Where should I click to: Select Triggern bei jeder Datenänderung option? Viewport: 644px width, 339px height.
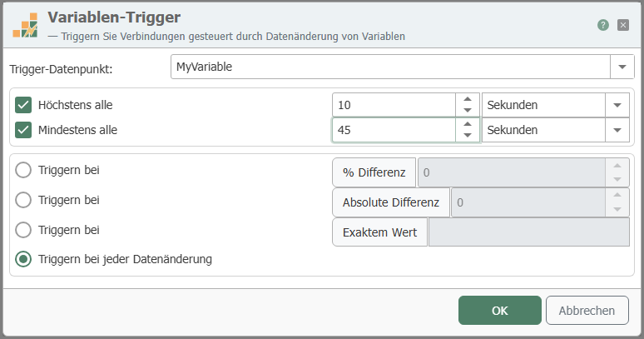pos(23,259)
